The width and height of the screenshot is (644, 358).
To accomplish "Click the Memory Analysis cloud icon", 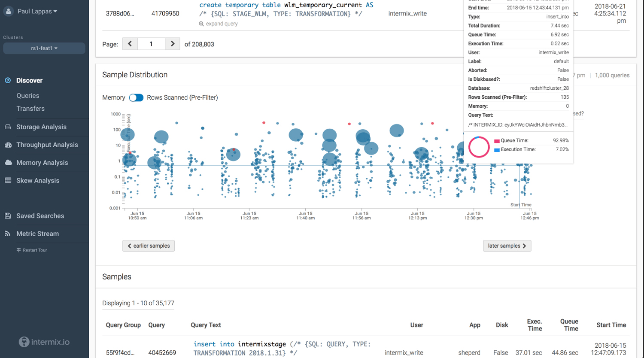I will (8, 163).
